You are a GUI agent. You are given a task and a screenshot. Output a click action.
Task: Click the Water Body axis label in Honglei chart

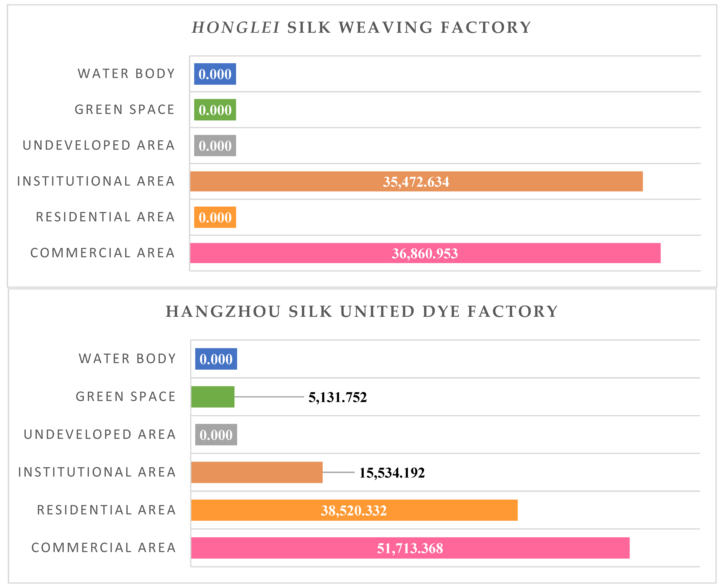(126, 74)
